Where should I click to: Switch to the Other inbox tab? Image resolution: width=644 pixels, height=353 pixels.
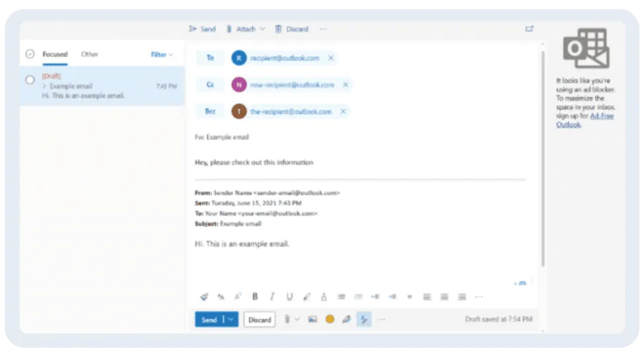coord(89,54)
